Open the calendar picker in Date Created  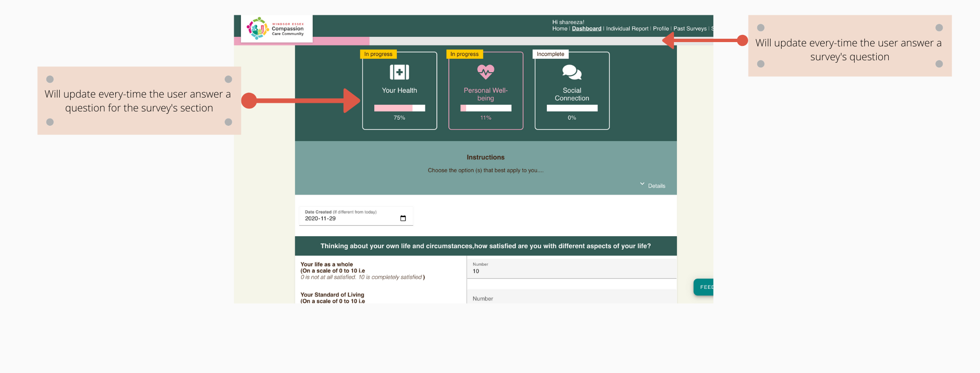tap(403, 219)
